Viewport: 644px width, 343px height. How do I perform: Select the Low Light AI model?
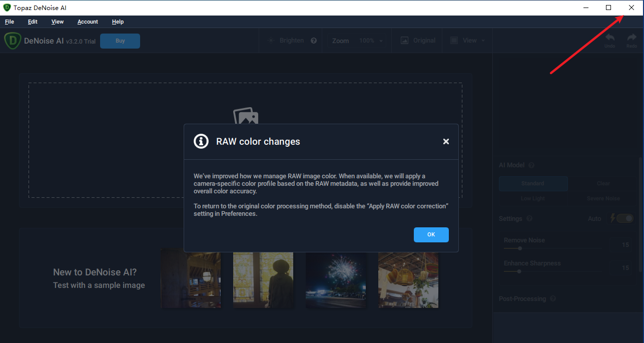coord(533,198)
